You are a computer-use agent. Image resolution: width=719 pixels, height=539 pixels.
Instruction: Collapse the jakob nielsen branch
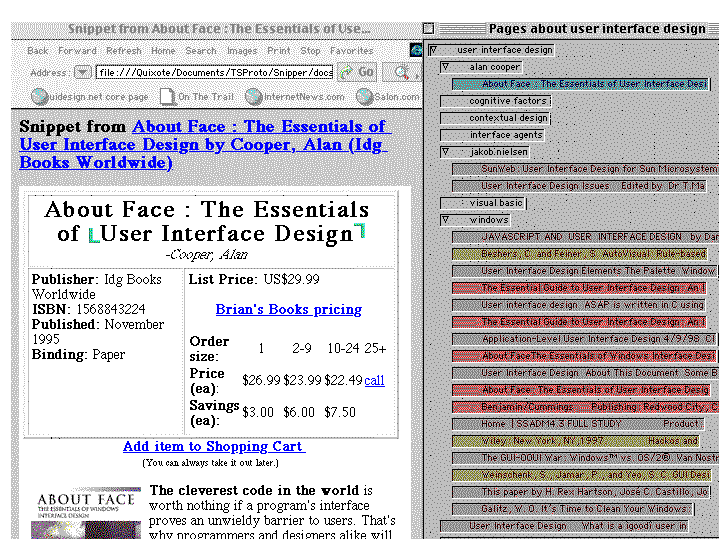[446, 152]
